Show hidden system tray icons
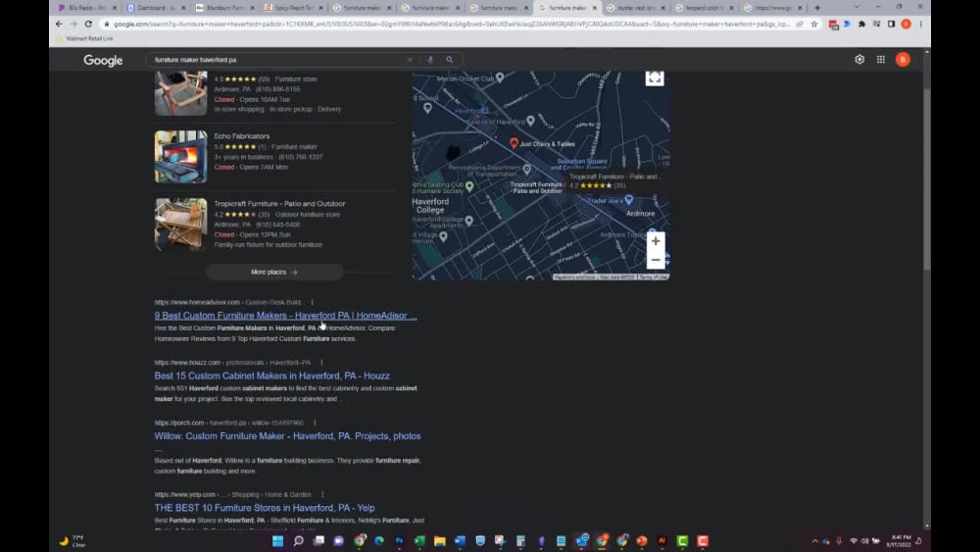The width and height of the screenshot is (980, 552). tap(814, 541)
